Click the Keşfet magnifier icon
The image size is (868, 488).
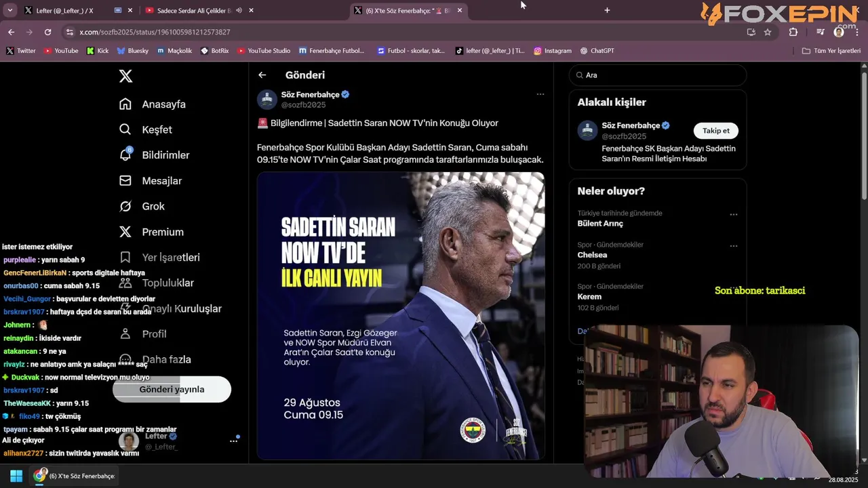pyautogui.click(x=125, y=129)
